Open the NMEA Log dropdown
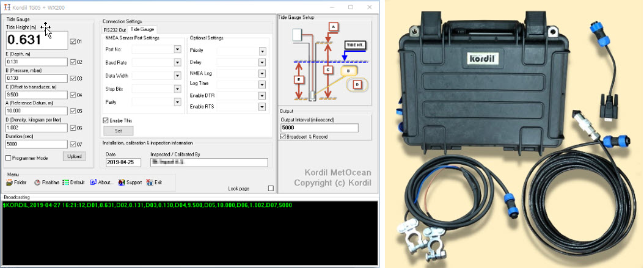The width and height of the screenshot is (644, 268). (x=263, y=73)
